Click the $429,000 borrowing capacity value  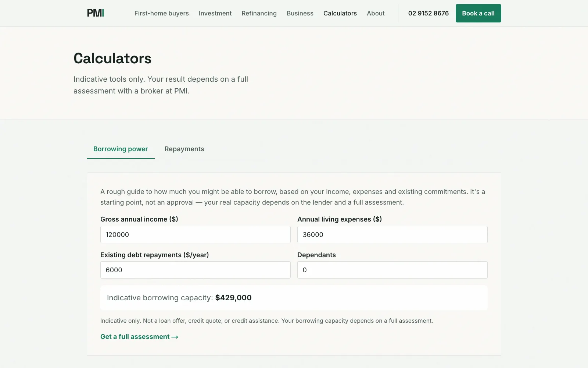click(233, 298)
